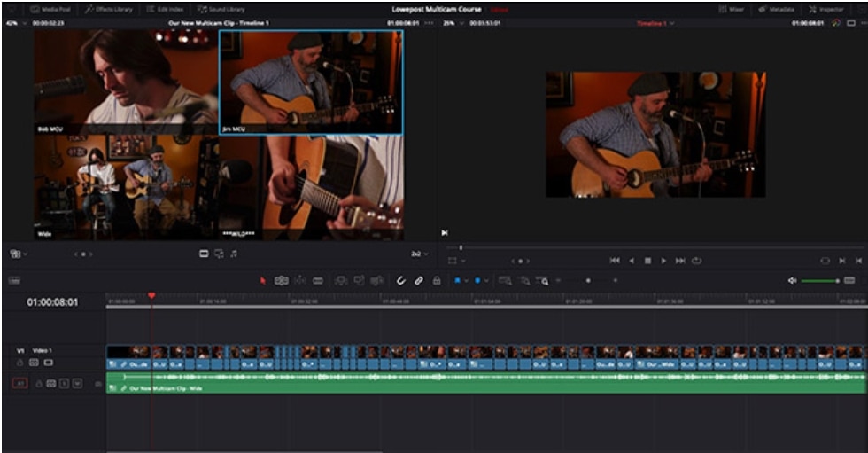This screenshot has width=868, height=453.
Task: Click the timeline timecode 01:00:08:01 field
Action: point(52,302)
